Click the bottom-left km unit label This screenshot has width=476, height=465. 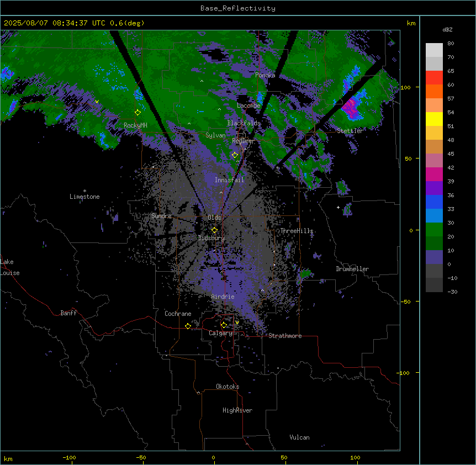tap(8, 459)
